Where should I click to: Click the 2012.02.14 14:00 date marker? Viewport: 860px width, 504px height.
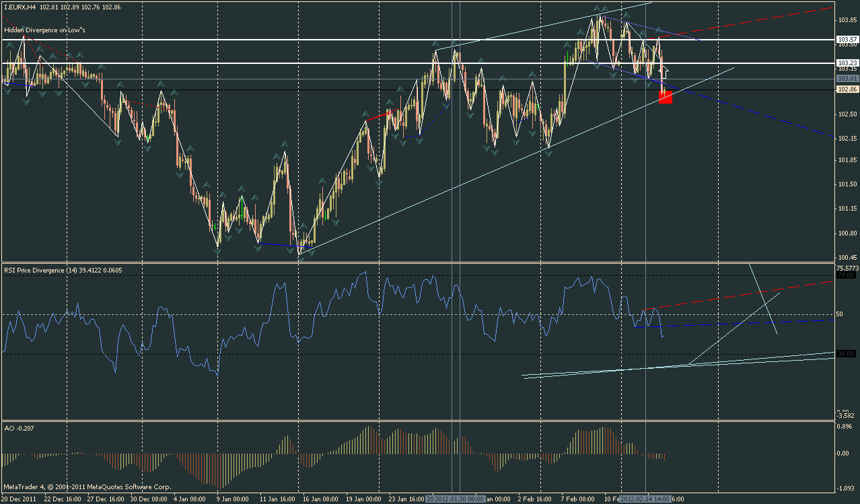[x=645, y=499]
